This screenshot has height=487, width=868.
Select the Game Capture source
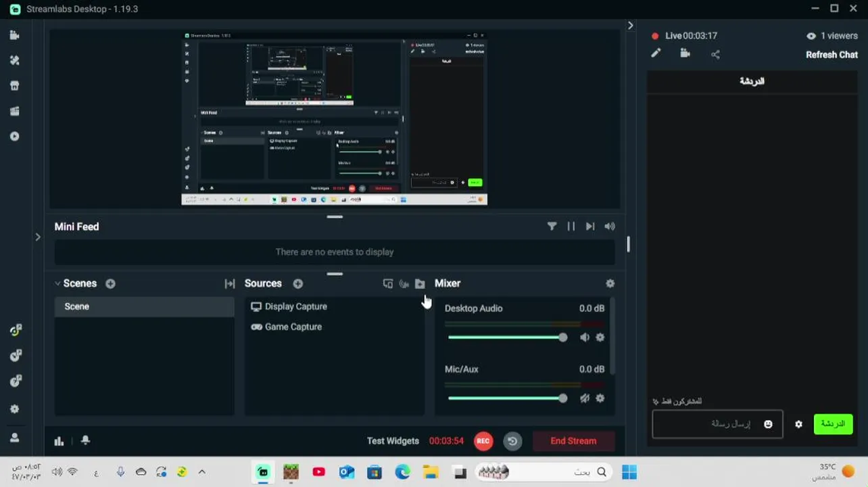(x=335, y=327)
